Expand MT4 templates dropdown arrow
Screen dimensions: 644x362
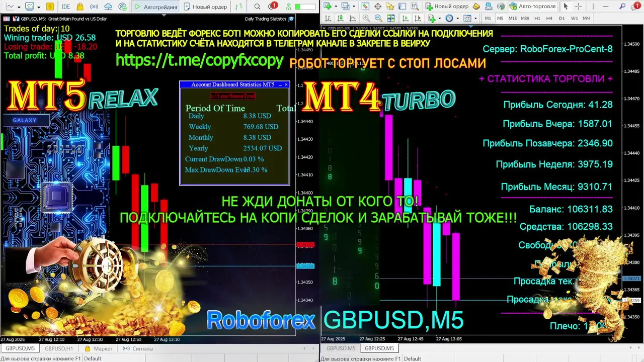pos(475,18)
